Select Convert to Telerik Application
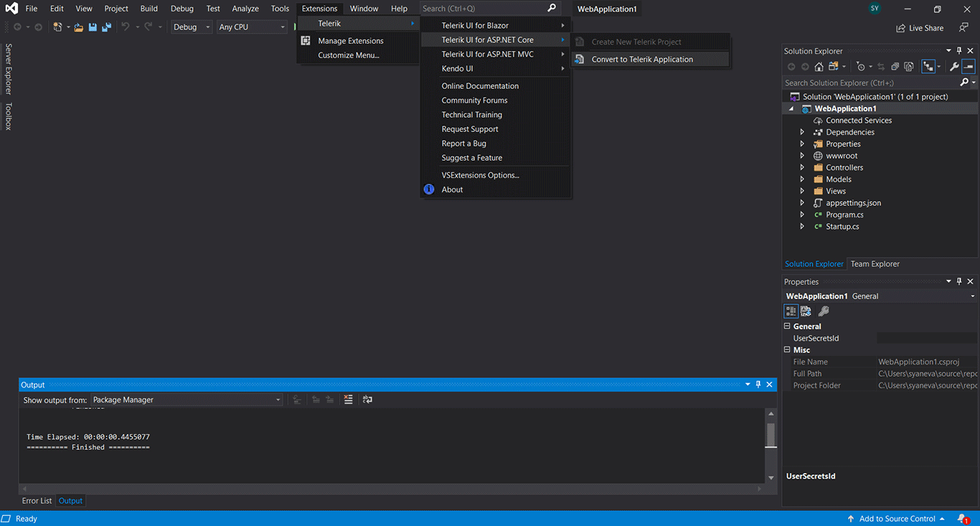The image size is (980, 526). 651,59
